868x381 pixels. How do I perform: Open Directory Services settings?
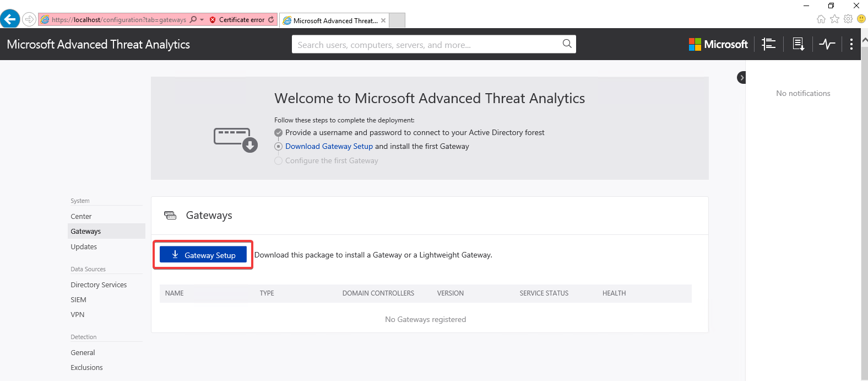click(99, 285)
